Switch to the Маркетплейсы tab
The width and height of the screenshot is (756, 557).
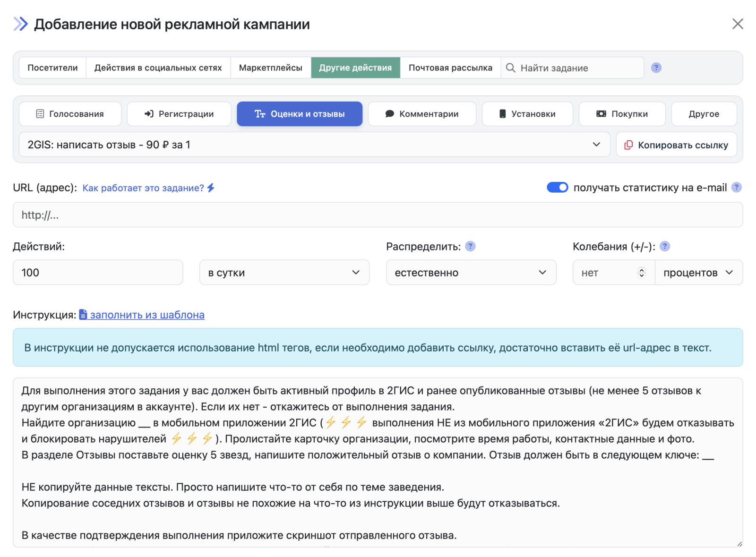(x=270, y=68)
